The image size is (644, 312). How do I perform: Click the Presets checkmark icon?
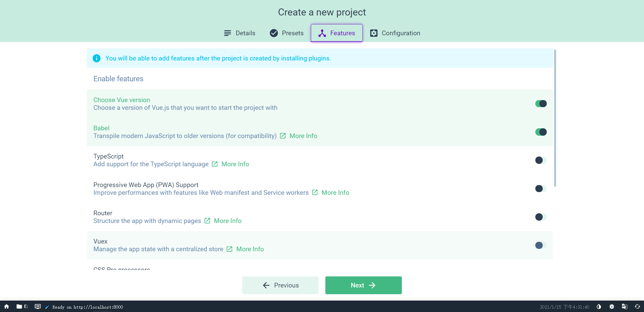[x=274, y=33]
